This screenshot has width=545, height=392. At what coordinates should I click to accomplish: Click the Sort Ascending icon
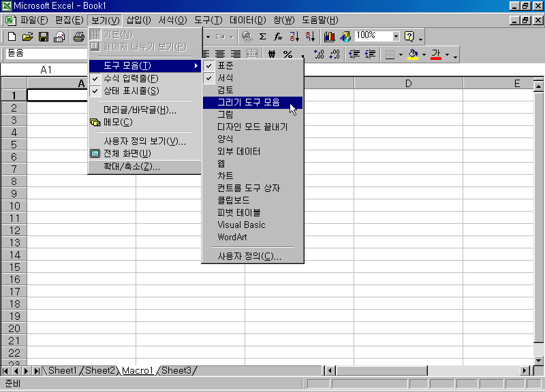294,37
